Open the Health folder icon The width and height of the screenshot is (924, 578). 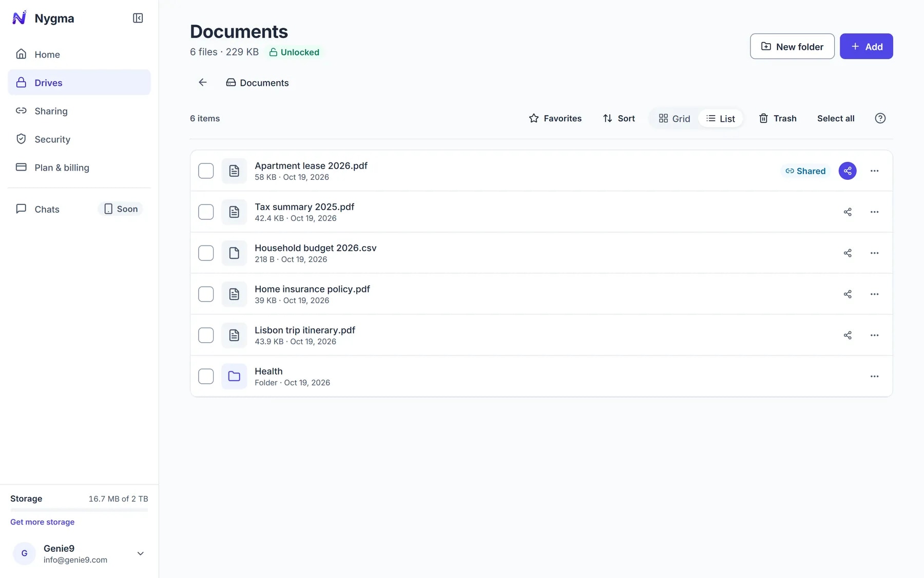point(234,376)
